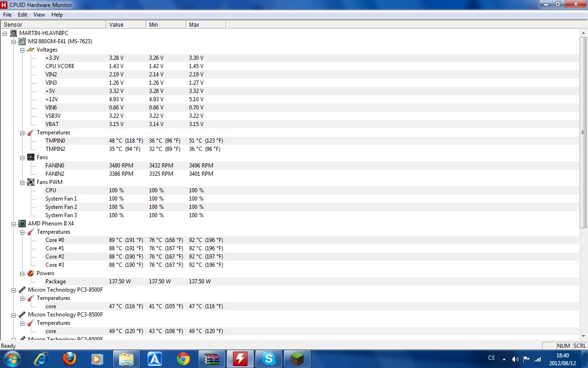The image size is (588, 368).
Task: Collapse the MARTIN-HLAVNIPC root node
Action: (5, 33)
